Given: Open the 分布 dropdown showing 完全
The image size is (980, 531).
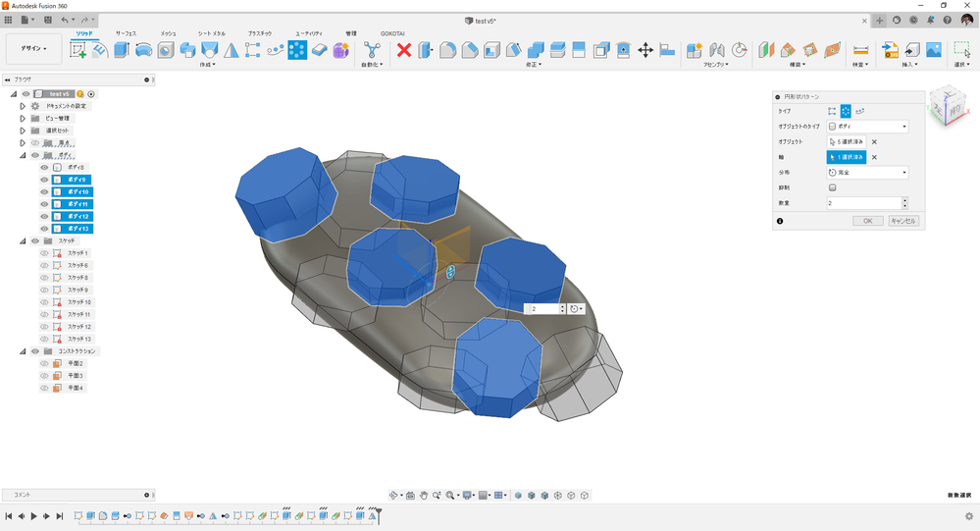Looking at the screenshot, I should coord(867,172).
